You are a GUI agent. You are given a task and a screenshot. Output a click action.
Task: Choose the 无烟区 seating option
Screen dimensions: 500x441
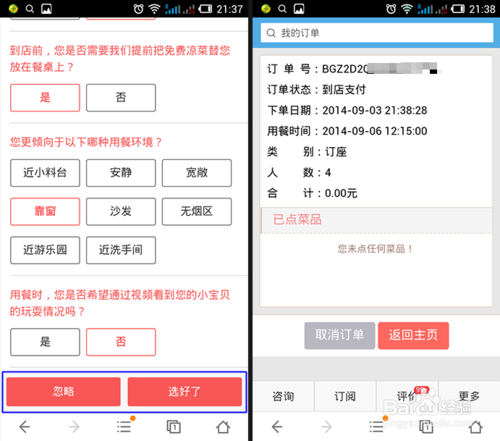pos(197,212)
